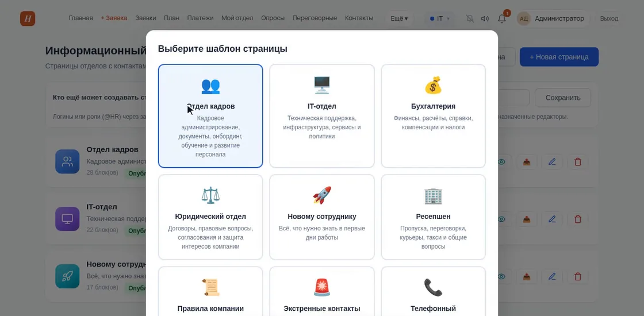
Task: Open the notifications bell with badge
Action: 502,18
